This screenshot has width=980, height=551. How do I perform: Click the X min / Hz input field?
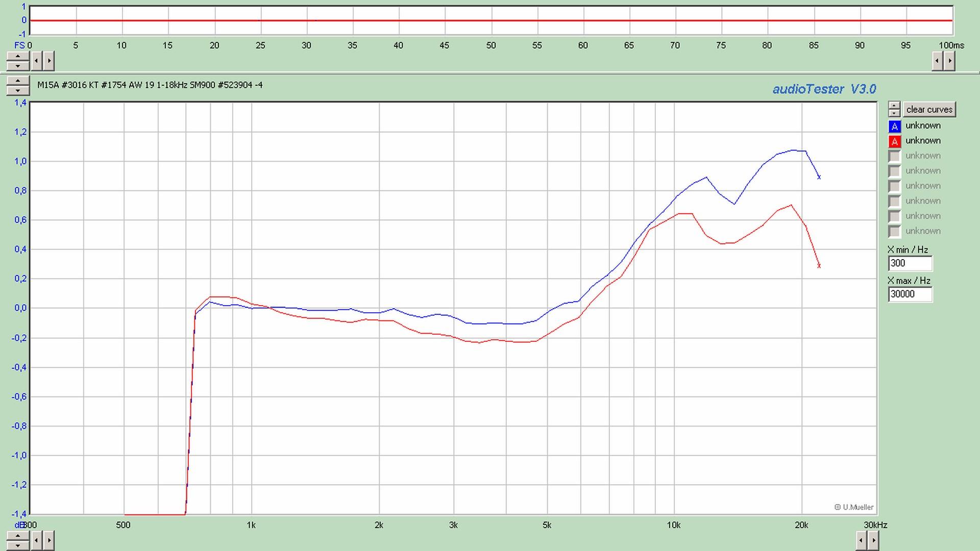910,263
